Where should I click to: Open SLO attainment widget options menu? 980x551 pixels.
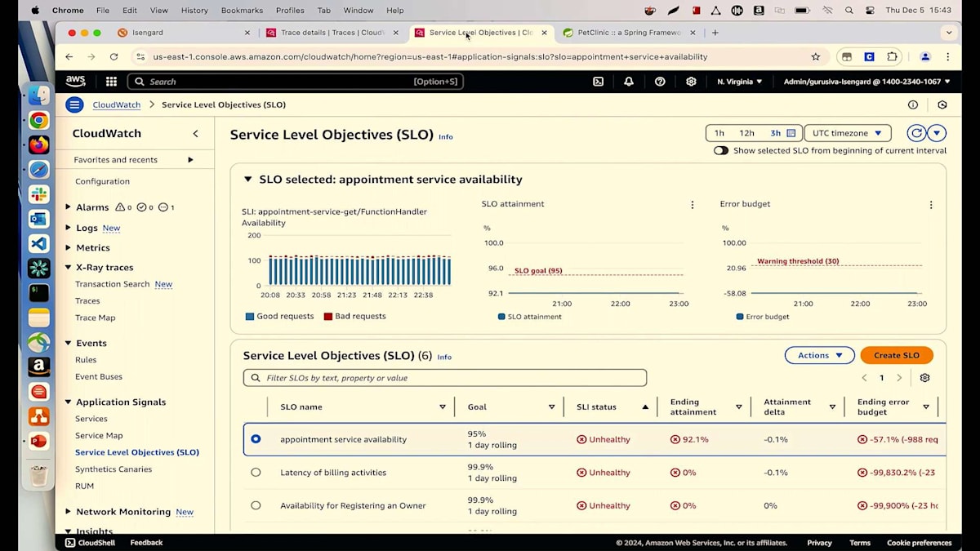[693, 205]
